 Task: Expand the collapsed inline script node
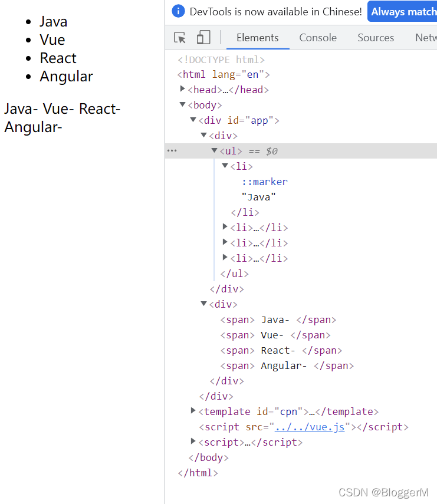tap(193, 441)
